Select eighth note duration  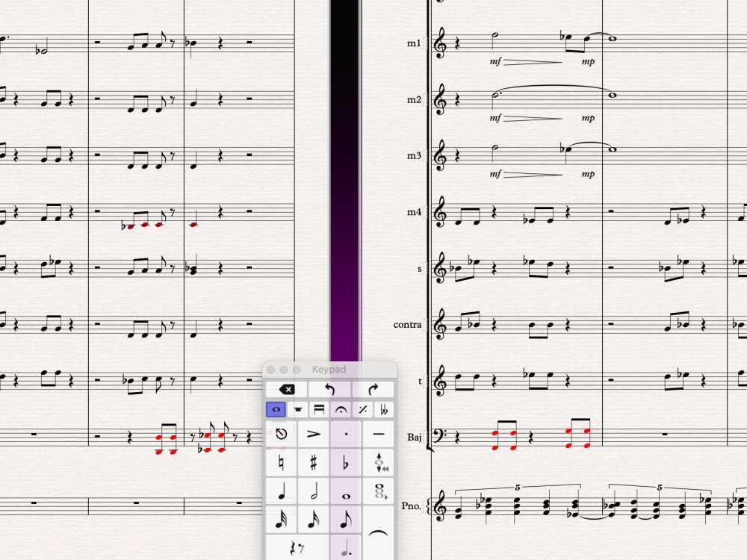click(346, 520)
